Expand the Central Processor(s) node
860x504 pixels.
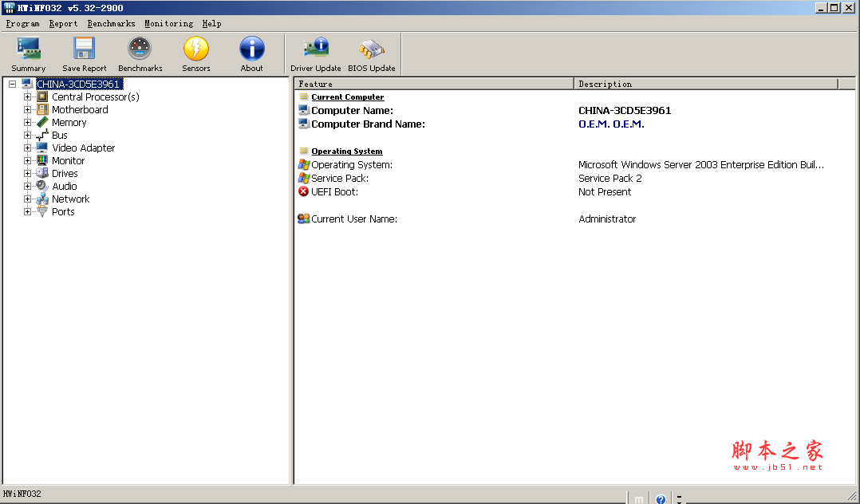click(x=27, y=97)
